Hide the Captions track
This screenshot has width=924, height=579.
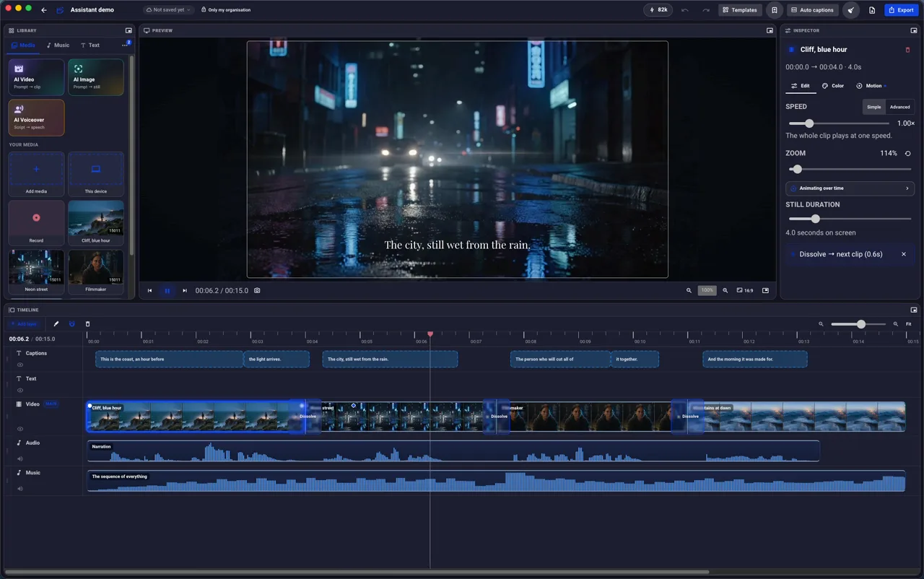click(x=20, y=365)
